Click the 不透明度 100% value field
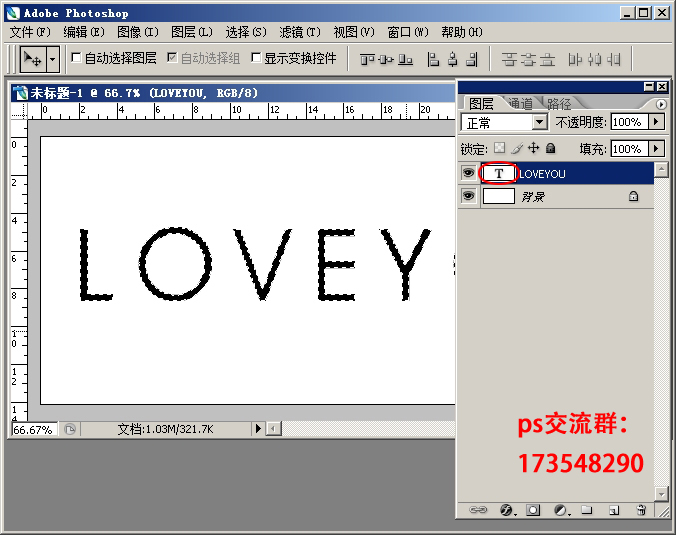 (x=629, y=122)
